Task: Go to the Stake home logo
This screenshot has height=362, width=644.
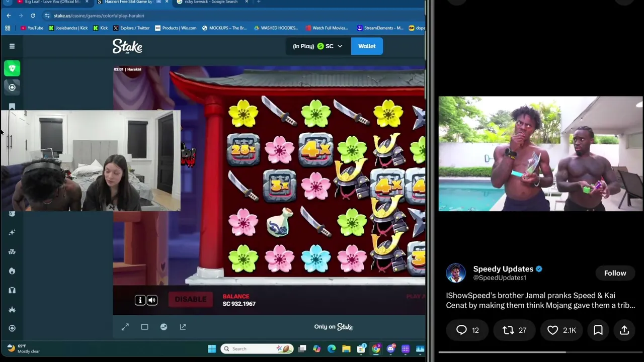Action: 127,46
